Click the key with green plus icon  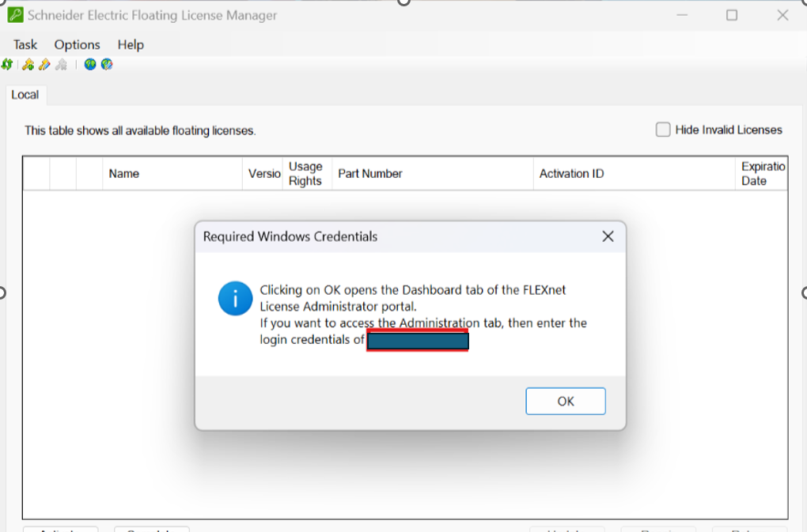(x=28, y=64)
